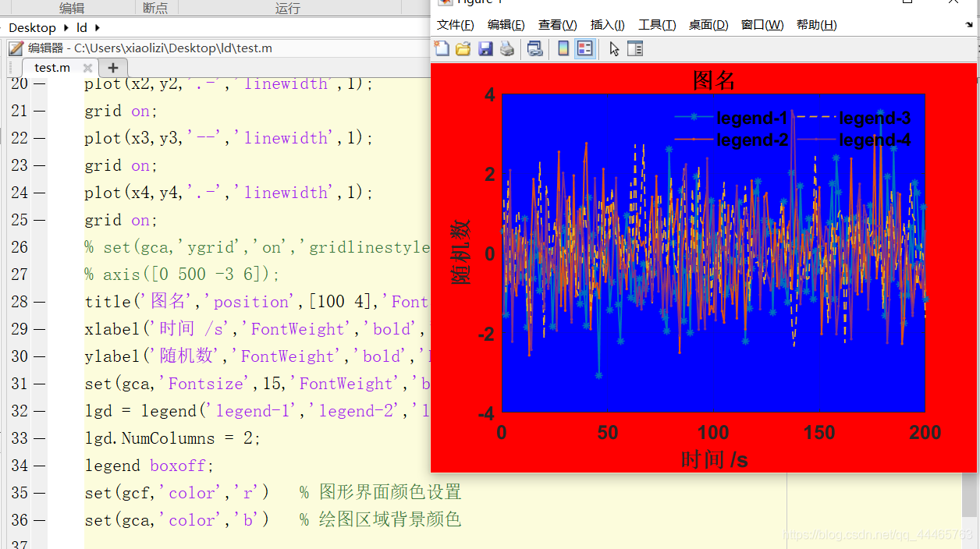Viewport: 980px width, 549px height.
Task: Print the figure using printer icon
Action: pos(507,49)
